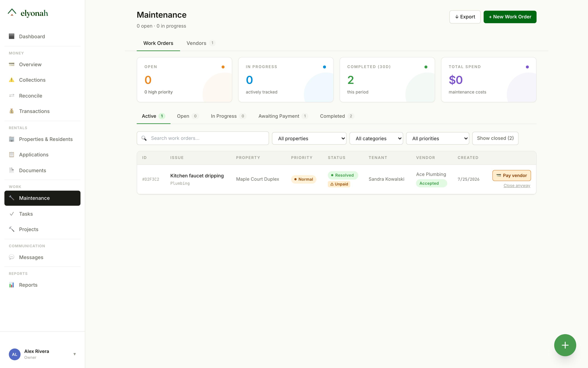
Task: Click the Projects hammer icon
Action: coord(12,229)
